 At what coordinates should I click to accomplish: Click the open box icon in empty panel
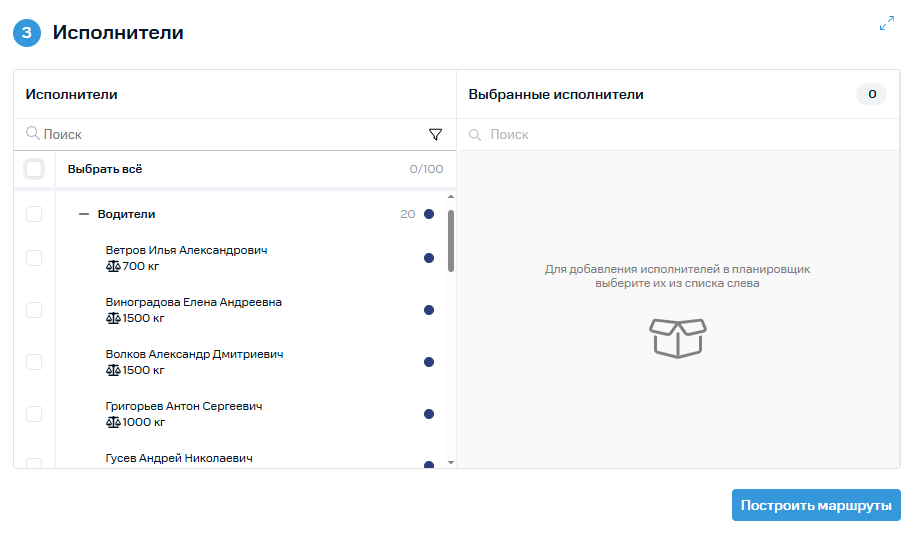[x=678, y=338]
